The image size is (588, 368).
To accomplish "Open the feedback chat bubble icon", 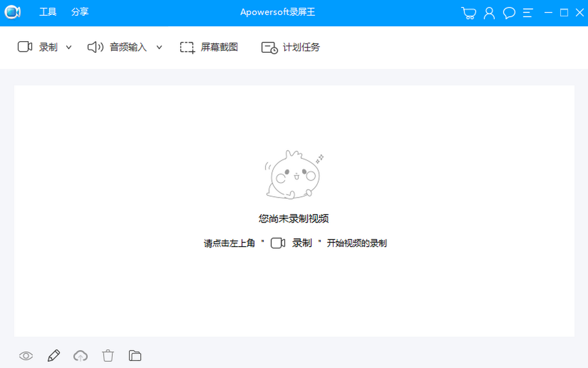I will (x=509, y=13).
